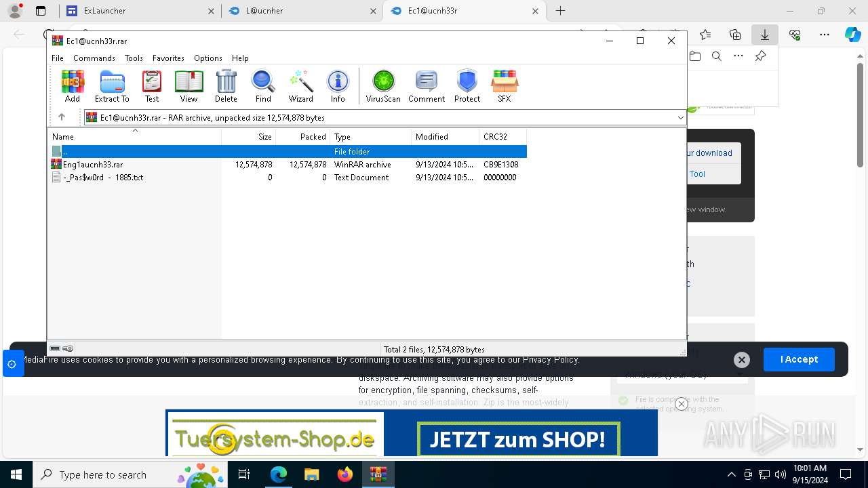Open Edge Favorites star icon
868x488 pixels.
click(x=705, y=35)
